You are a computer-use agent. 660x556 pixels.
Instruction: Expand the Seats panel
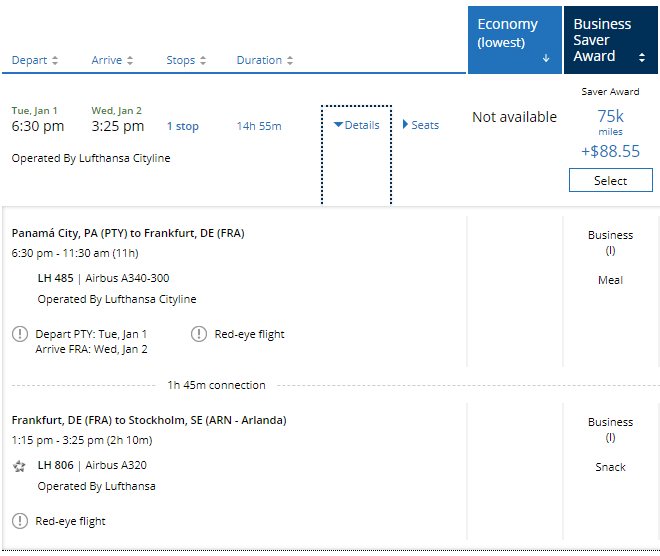421,125
